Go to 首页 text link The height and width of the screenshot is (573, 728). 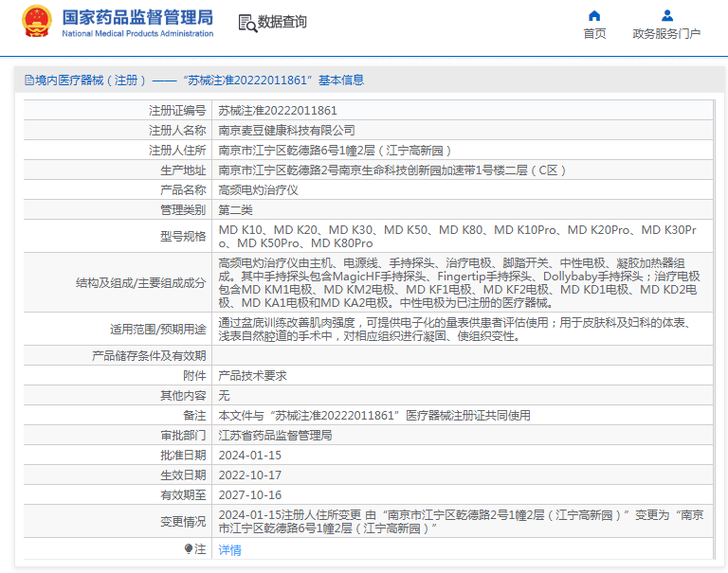coord(594,34)
